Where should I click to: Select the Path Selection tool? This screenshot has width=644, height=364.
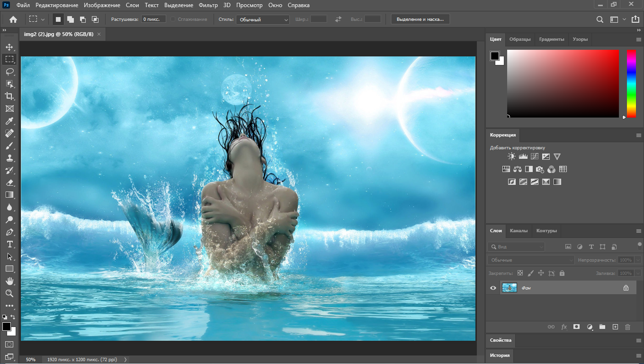coord(9,256)
